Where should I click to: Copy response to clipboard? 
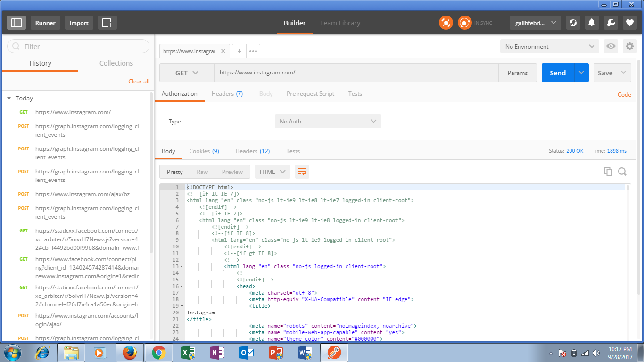pos(608,172)
